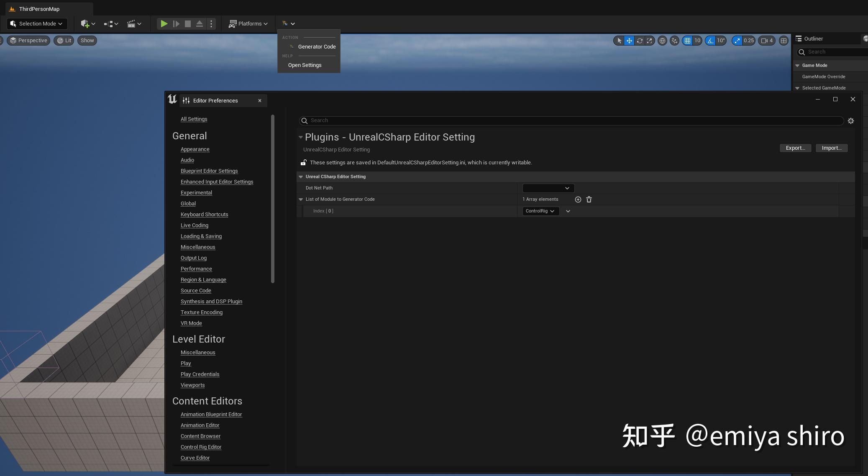Click the Generator Code menu item
The image size is (868, 476).
[x=316, y=46]
